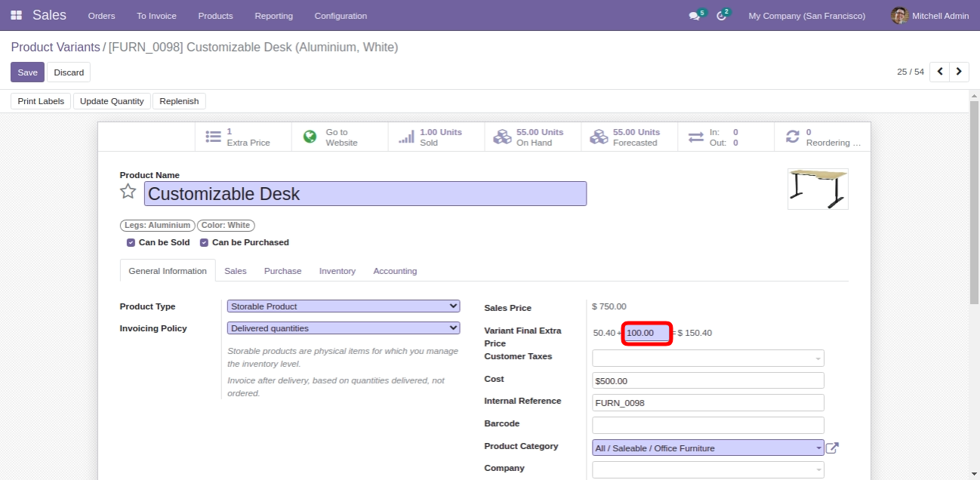Mark product as favorite with star

coord(128,192)
